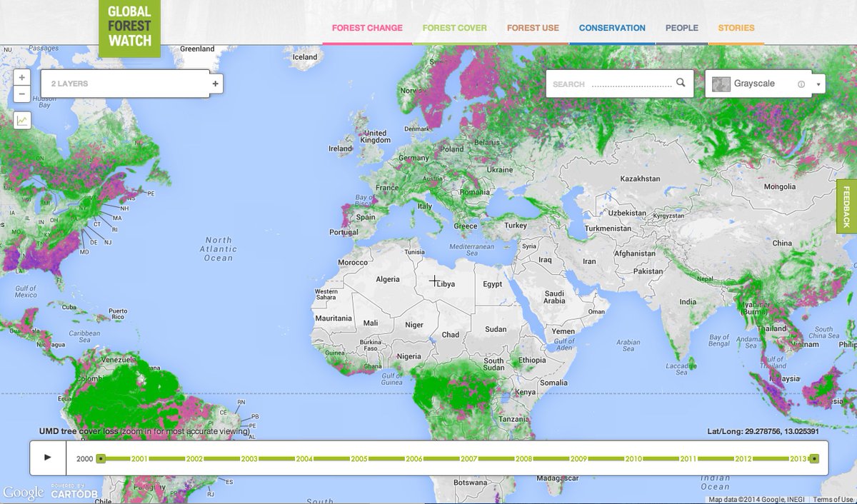857x504 pixels.
Task: Select year 2010 on timeline
Action: pos(633,458)
